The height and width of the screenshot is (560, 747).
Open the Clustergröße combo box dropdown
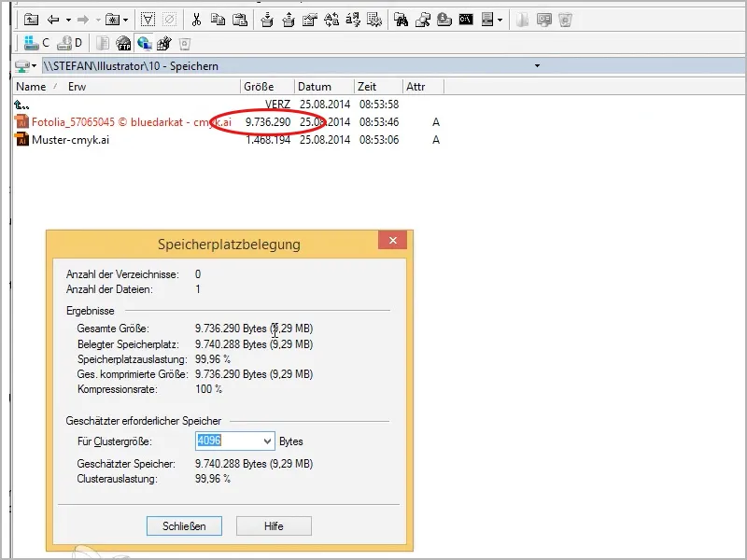click(267, 441)
